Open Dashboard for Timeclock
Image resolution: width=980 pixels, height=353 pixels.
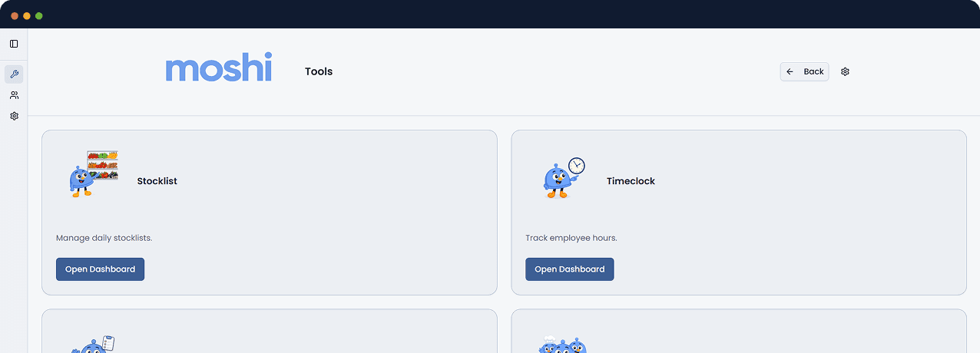click(x=569, y=269)
